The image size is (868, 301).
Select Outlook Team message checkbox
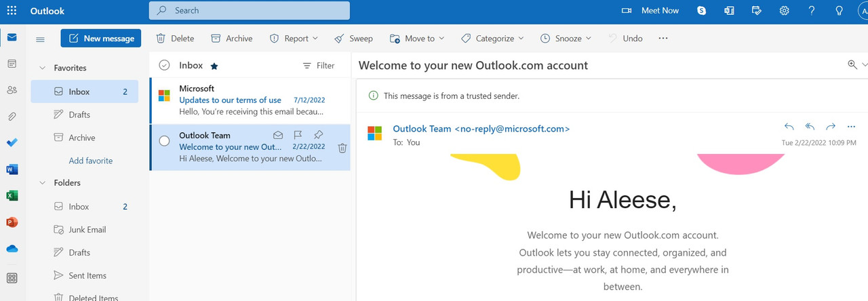[164, 141]
